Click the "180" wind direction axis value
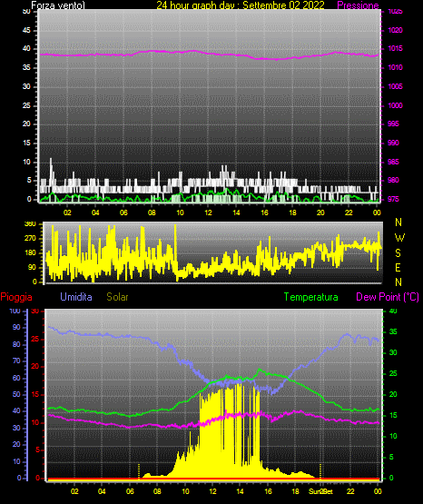The width and height of the screenshot is (423, 504). tap(30, 253)
